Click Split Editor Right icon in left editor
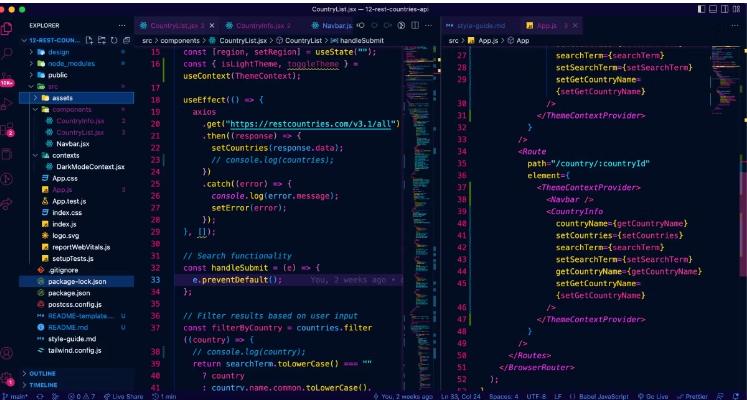747x400 pixels. pyautogui.click(x=415, y=25)
